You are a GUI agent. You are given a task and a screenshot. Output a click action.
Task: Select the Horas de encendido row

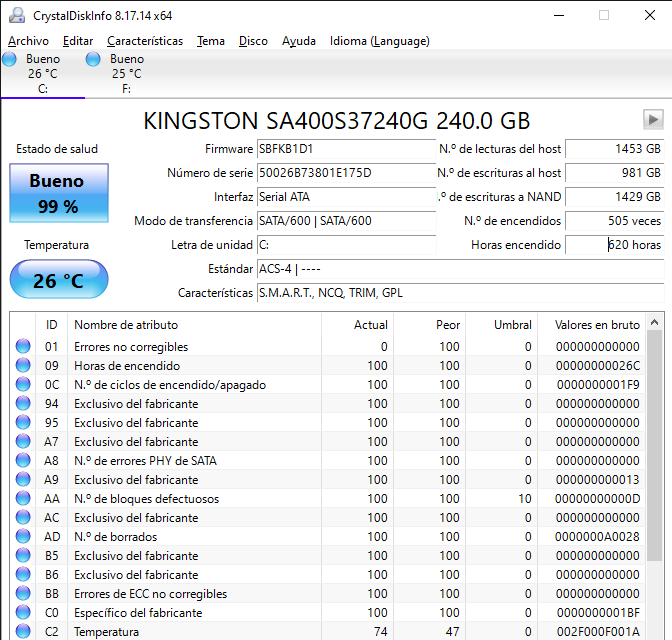328,365
